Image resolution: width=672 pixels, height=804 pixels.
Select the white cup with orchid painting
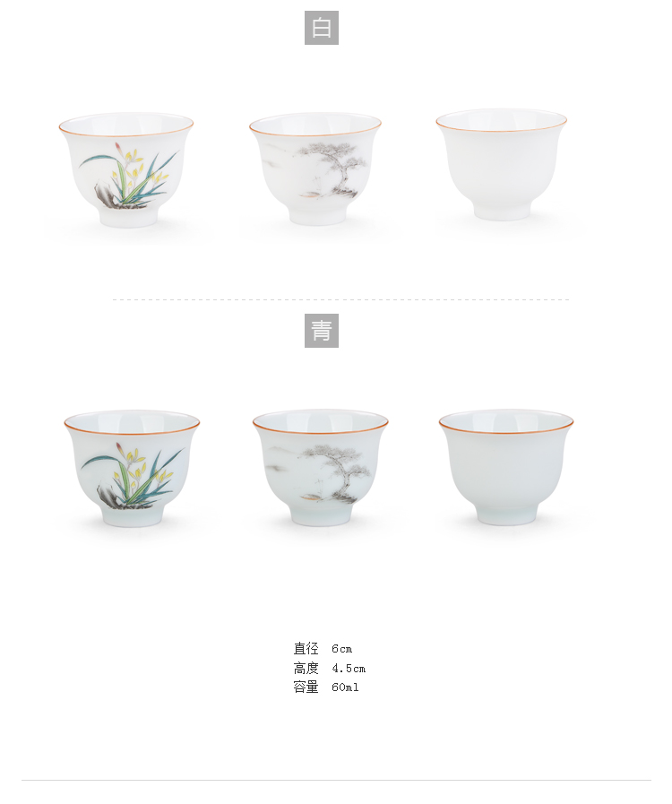[126, 170]
